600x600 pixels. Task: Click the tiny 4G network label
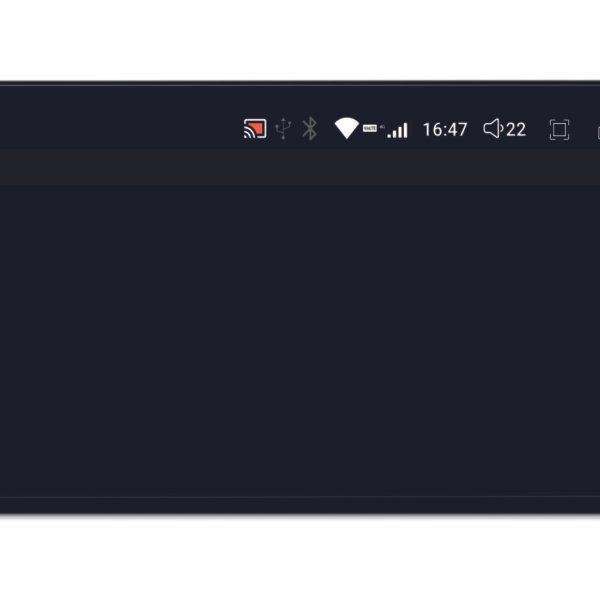point(382,127)
